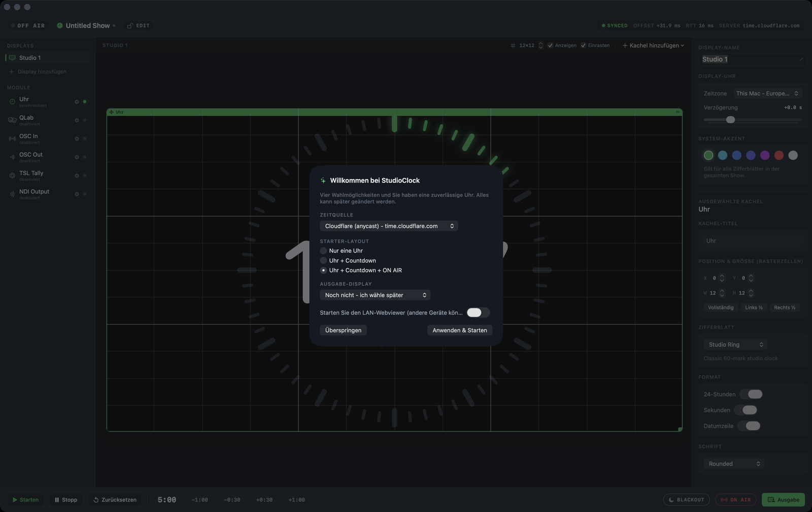
Task: Click the Uhr clock module icon
Action: [x=12, y=102]
